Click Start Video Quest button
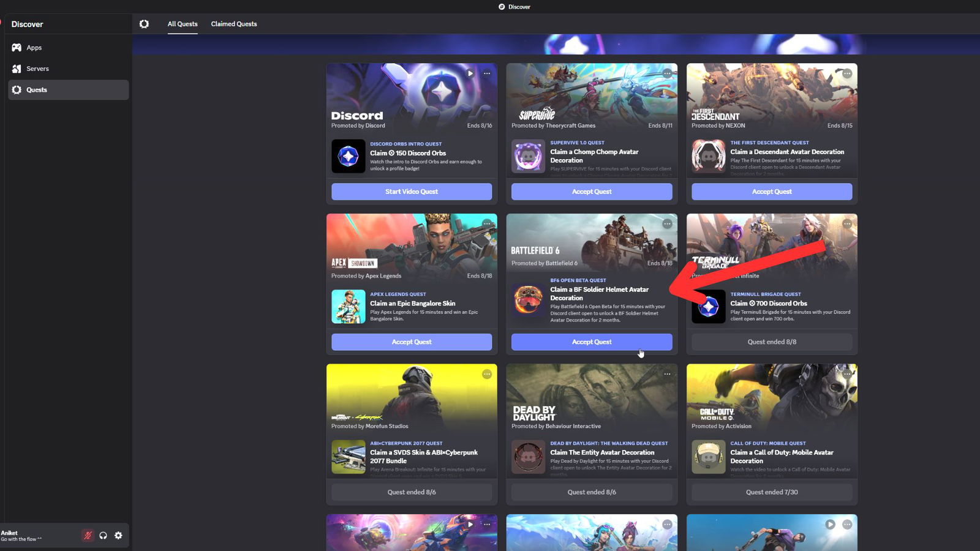This screenshot has height=551, width=980. [x=411, y=192]
